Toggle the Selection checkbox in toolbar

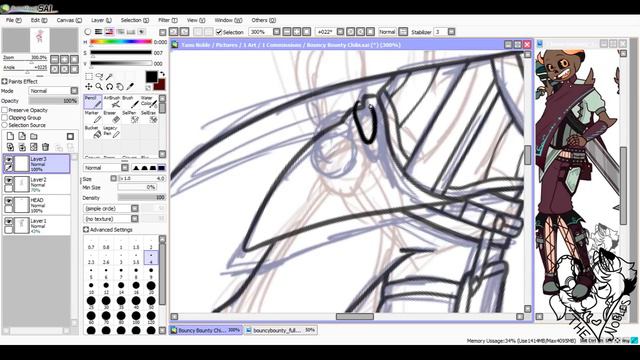coord(219,32)
